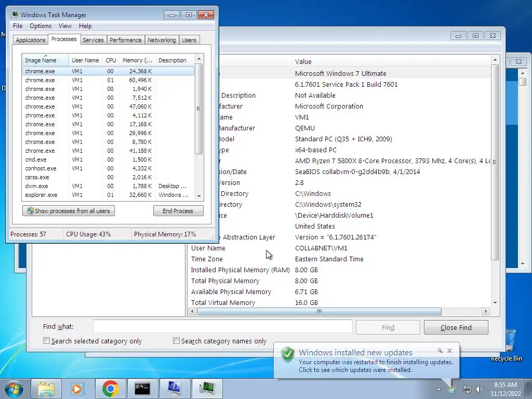Click Show processes from all users

coord(69,211)
